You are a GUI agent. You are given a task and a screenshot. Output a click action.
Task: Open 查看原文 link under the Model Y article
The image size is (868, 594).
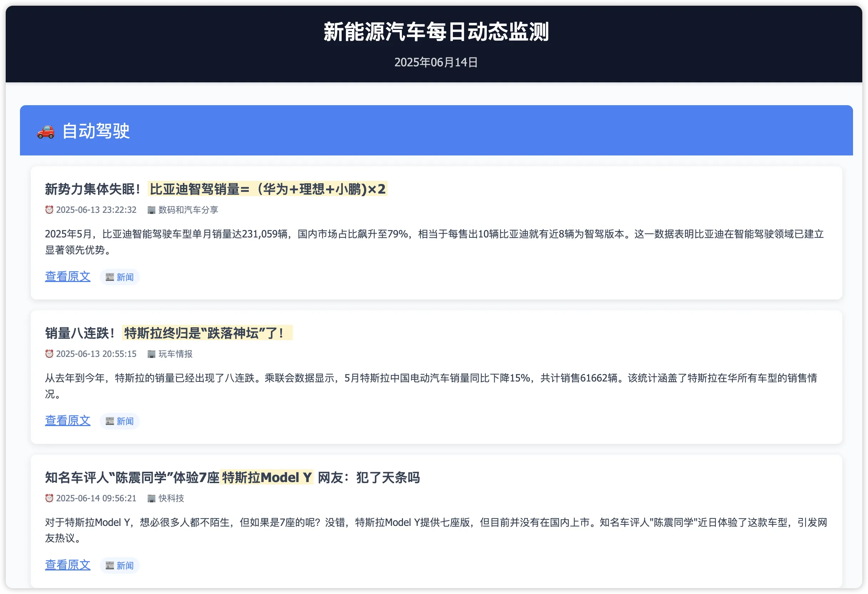68,565
